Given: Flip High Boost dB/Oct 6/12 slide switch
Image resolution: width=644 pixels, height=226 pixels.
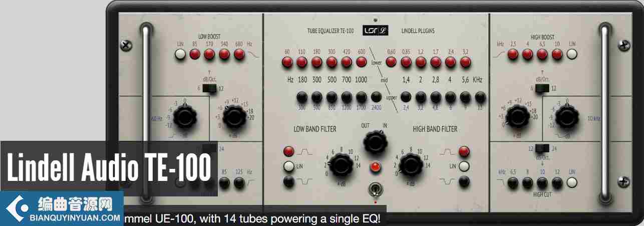Looking at the screenshot, I should pos(542,88).
